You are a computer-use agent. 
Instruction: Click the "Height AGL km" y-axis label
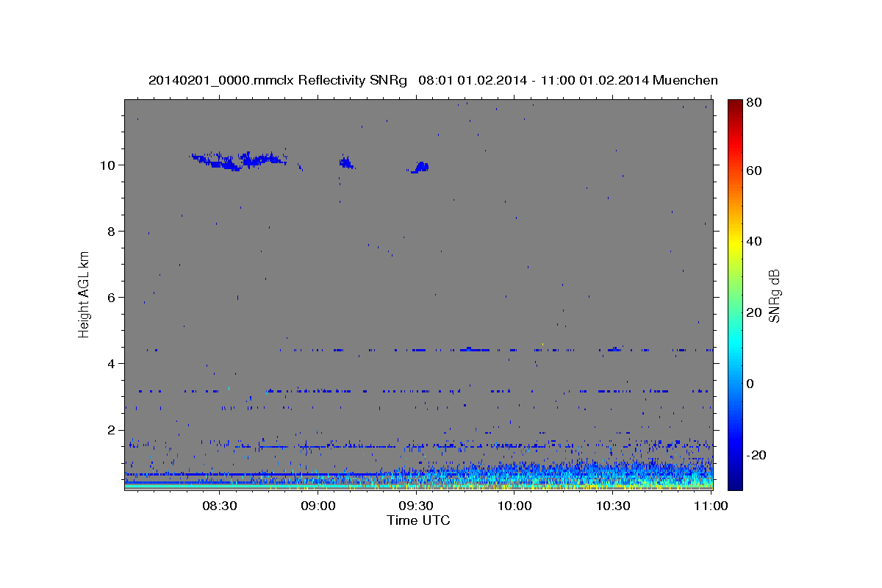click(x=85, y=294)
